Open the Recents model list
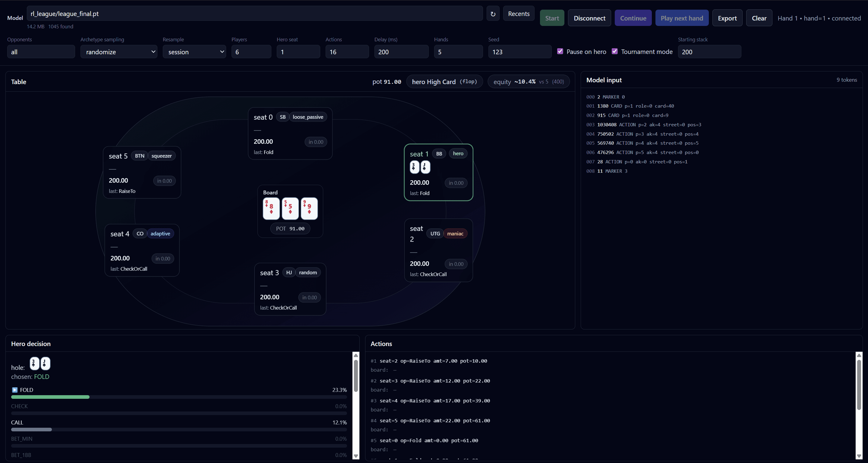868x463 pixels. pyautogui.click(x=519, y=14)
